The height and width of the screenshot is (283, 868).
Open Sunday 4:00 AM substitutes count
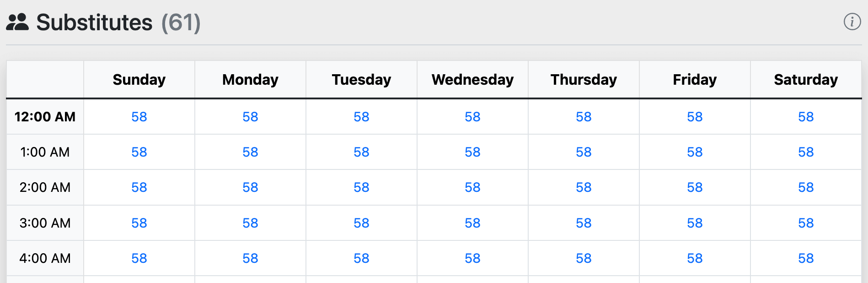139,258
